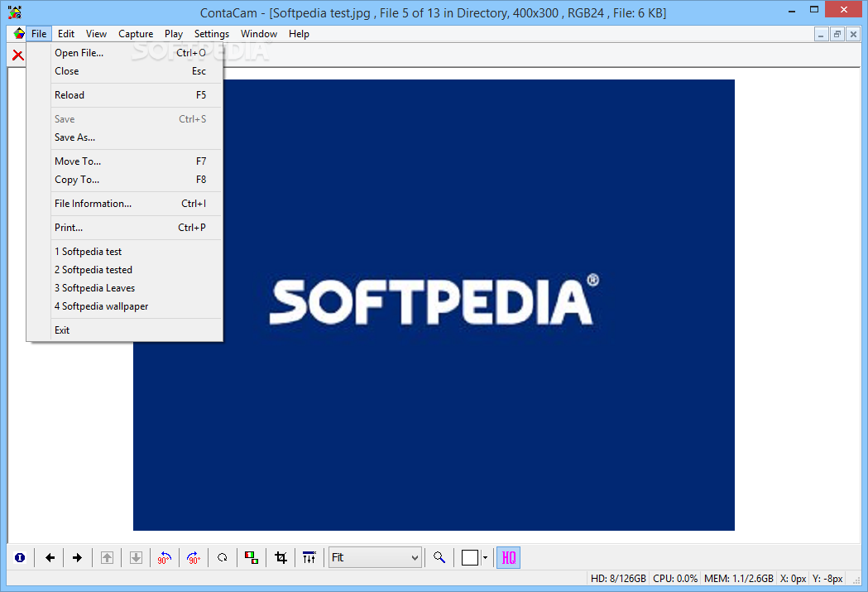
Task: Minimize the inner document window
Action: click(x=821, y=34)
